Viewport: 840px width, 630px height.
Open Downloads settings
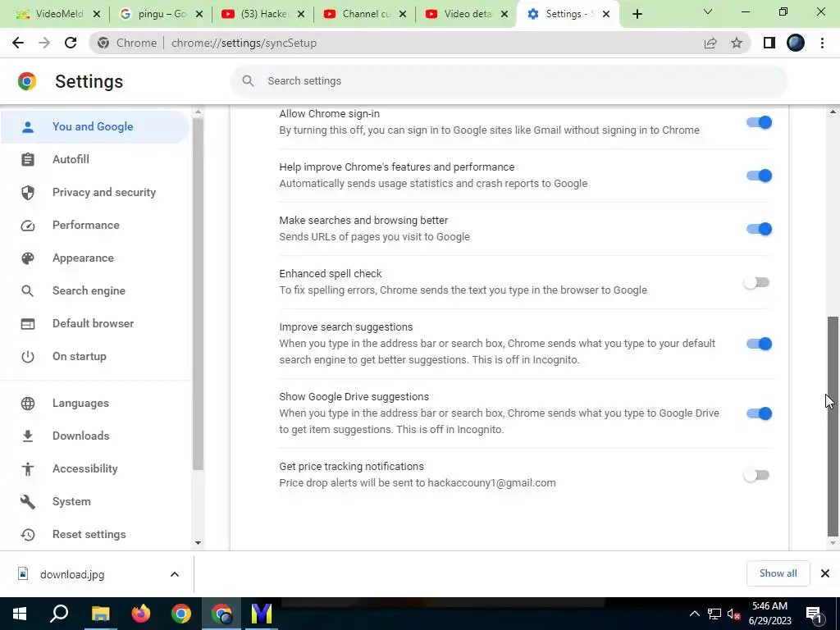94,436
